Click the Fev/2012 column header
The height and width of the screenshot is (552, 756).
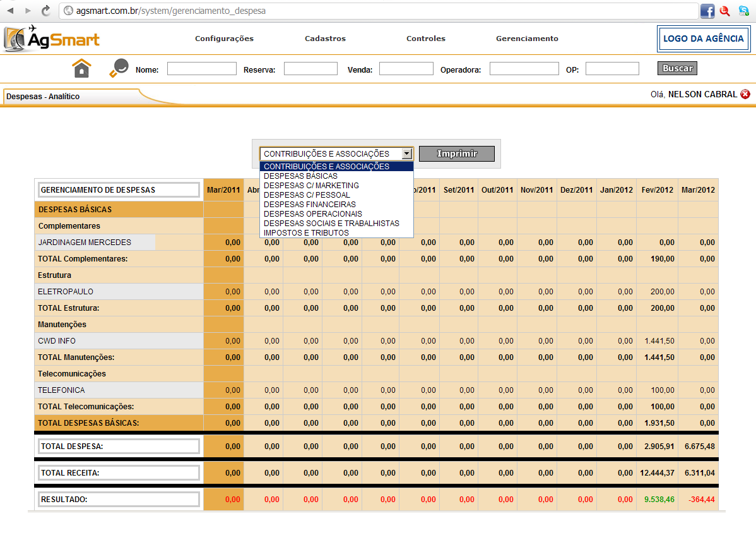coord(657,190)
